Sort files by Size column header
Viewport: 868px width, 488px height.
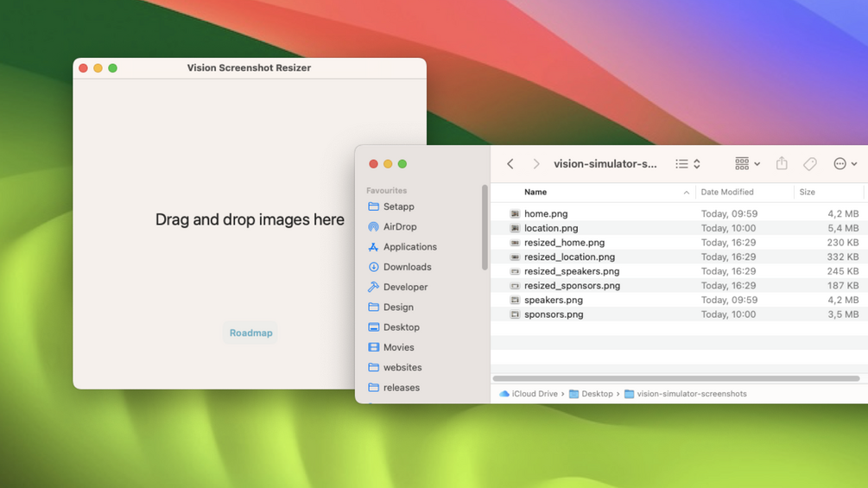[x=807, y=192]
